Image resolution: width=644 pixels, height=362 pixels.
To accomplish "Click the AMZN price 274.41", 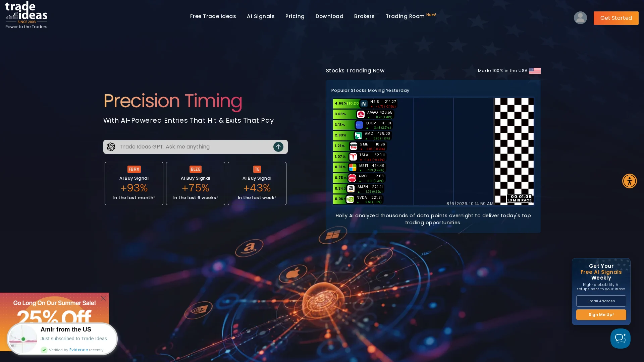I will click(x=377, y=187).
